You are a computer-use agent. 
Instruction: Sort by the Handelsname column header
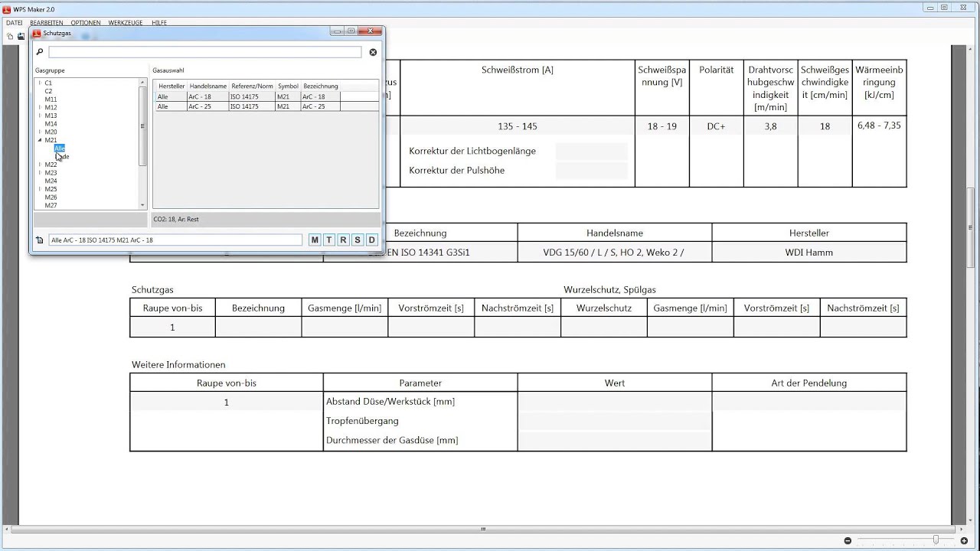coord(208,86)
